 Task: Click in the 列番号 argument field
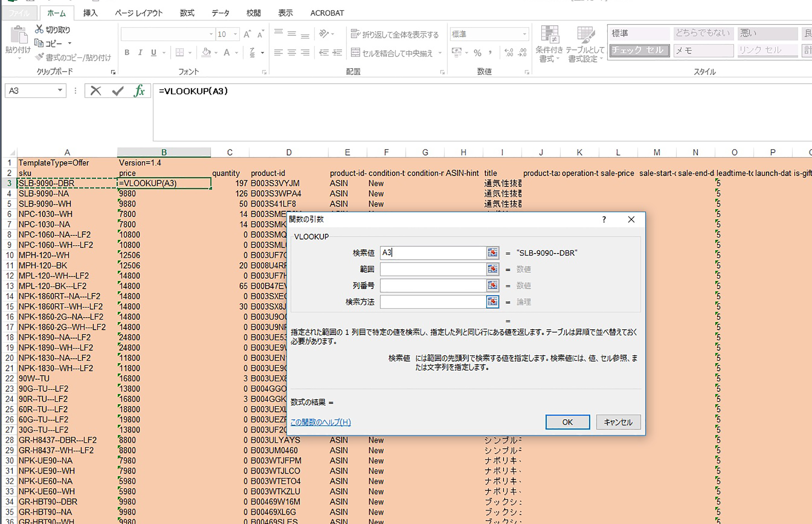pos(433,286)
